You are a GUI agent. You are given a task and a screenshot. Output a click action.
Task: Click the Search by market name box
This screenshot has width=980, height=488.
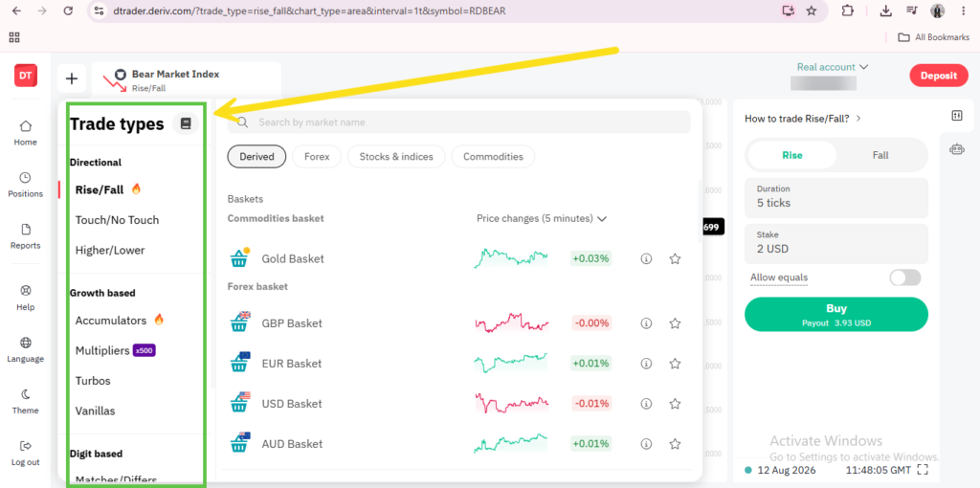[x=459, y=122]
